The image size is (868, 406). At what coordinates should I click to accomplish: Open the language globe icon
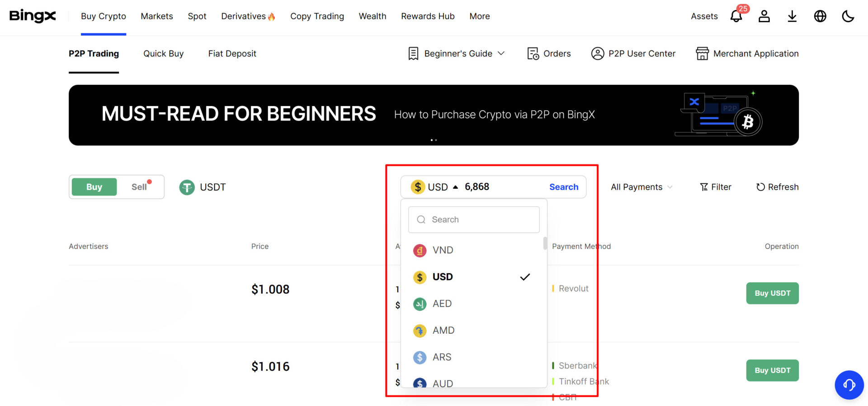click(820, 16)
